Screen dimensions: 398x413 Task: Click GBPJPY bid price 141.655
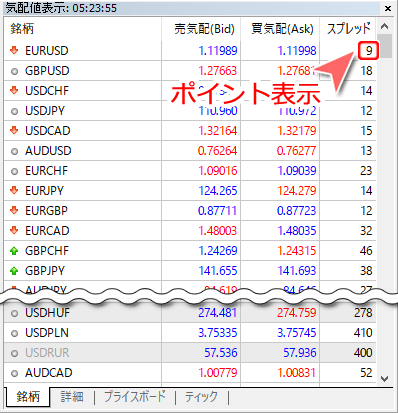(218, 271)
